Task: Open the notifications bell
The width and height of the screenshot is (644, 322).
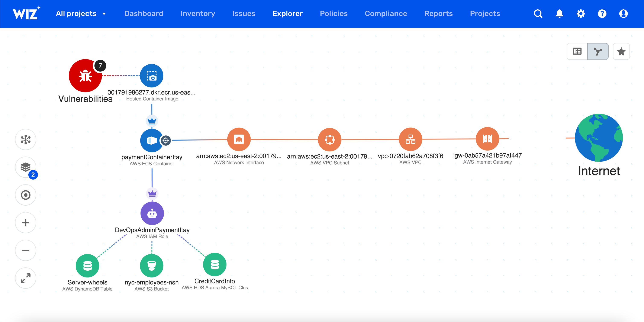Action: click(560, 13)
